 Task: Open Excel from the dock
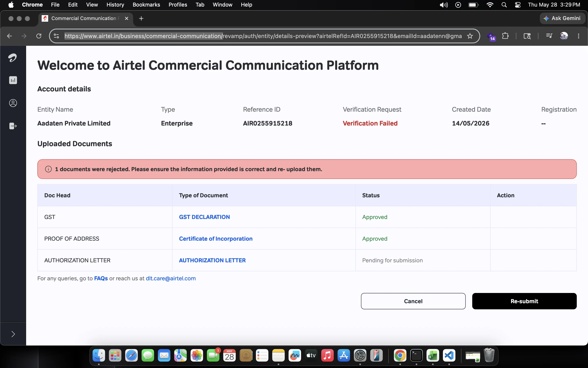(433, 356)
